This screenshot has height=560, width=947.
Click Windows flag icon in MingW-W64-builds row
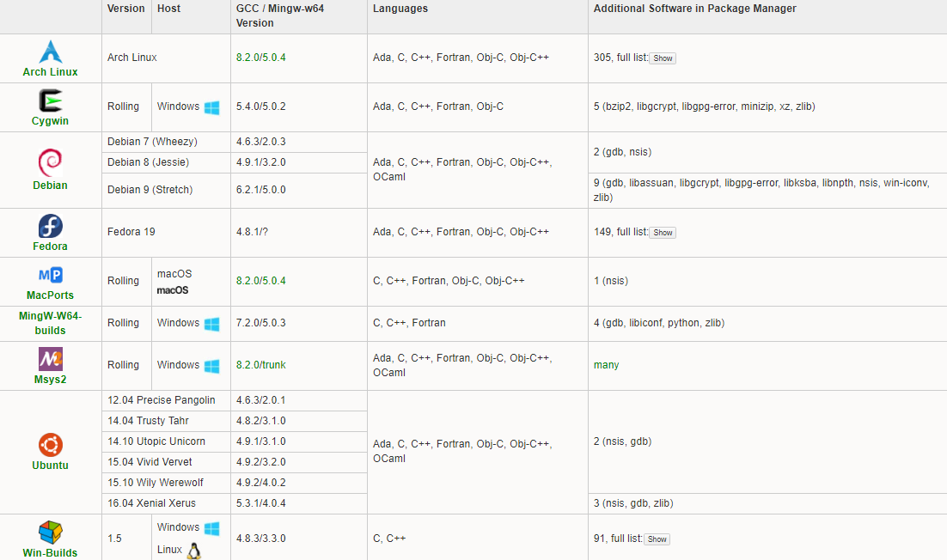coord(212,324)
